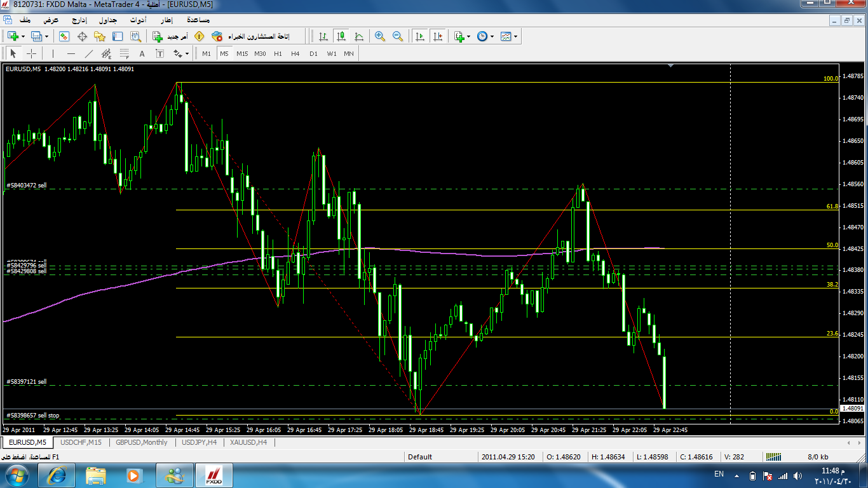Screen dimensions: 868x488
Task: Switch to the GBPUSD,Monthly chart tab
Action: (142, 442)
